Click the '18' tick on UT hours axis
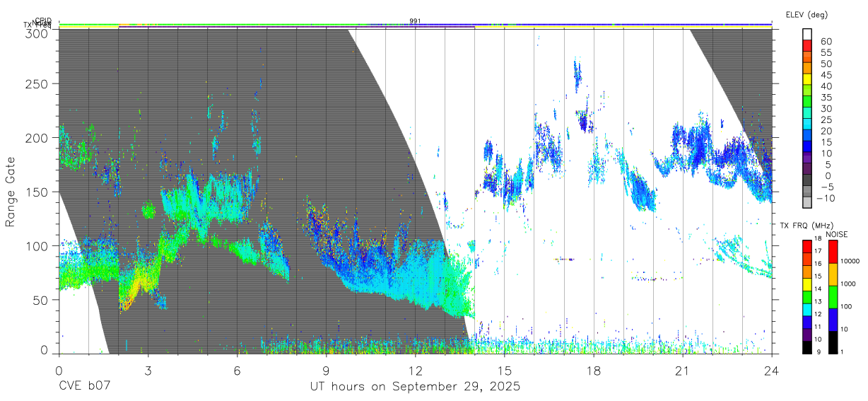868x401 pixels. (594, 370)
